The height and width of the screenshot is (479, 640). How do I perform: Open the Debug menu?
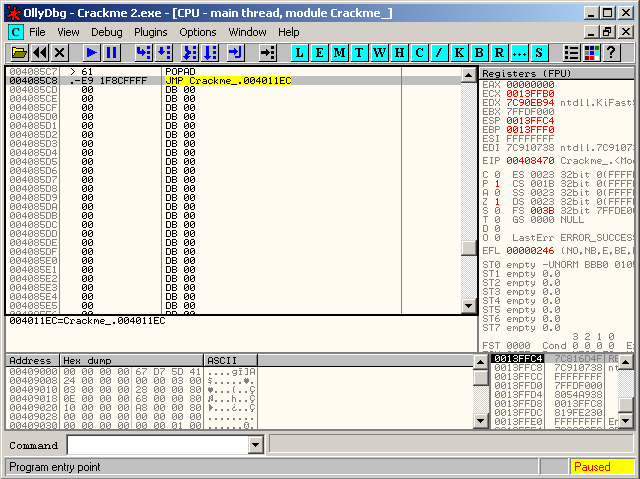point(107,32)
